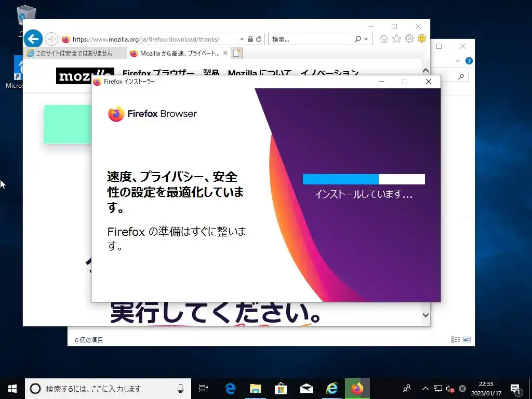Image resolution: width=532 pixels, height=399 pixels.
Task: Switch File Explorer to details view icon
Action: coord(456,339)
